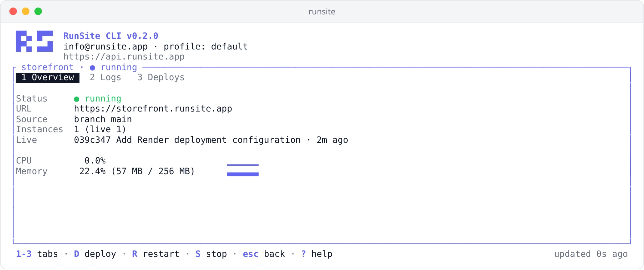The width and height of the screenshot is (644, 270).
Task: Click the https://api.runsite.app endpoint
Action: pyautogui.click(x=124, y=57)
